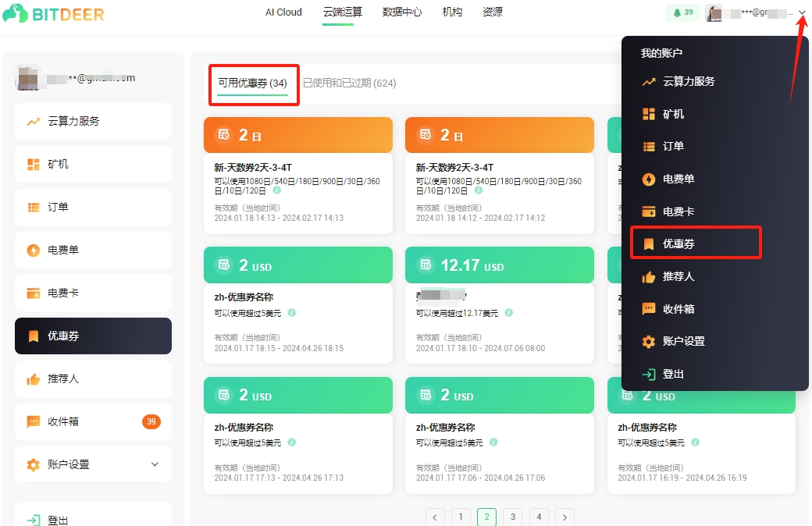Image resolution: width=812 pixels, height=526 pixels.
Task: Click the user avatar in the top bar
Action: pyautogui.click(x=714, y=13)
